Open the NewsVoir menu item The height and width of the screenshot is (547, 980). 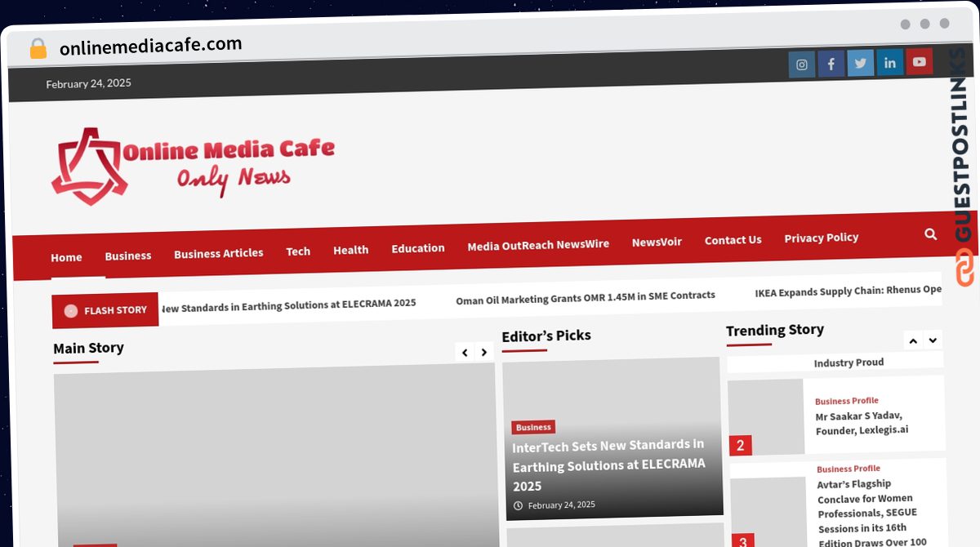tap(657, 242)
